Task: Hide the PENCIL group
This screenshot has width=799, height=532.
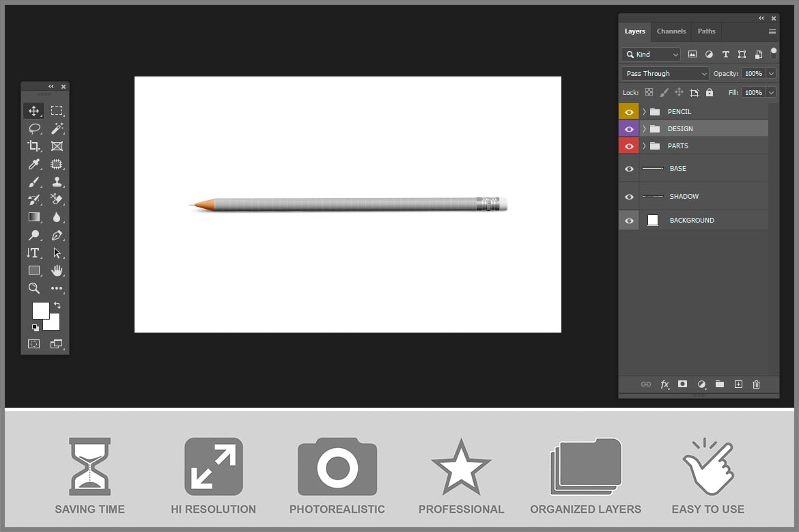Action: 629,111
